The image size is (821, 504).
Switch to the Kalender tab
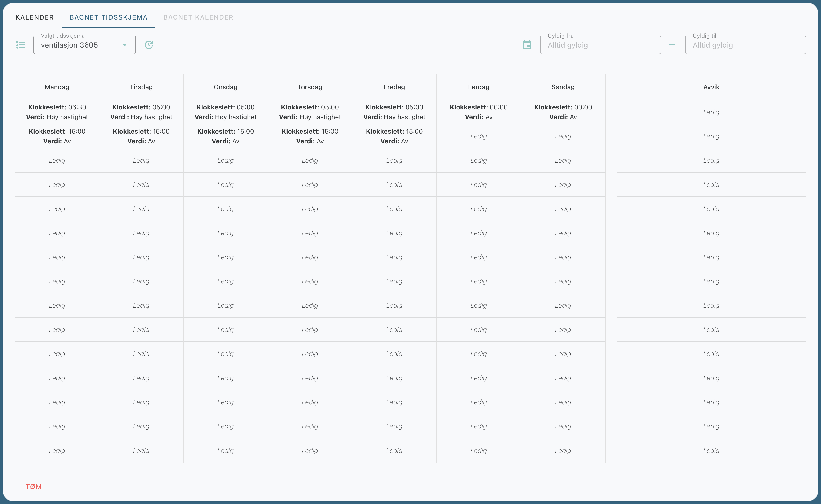tap(34, 17)
